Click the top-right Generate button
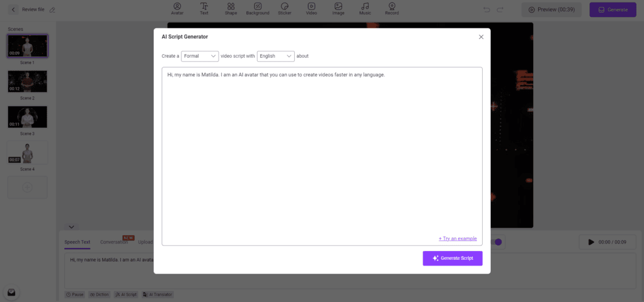This screenshot has height=302, width=644. click(613, 9)
